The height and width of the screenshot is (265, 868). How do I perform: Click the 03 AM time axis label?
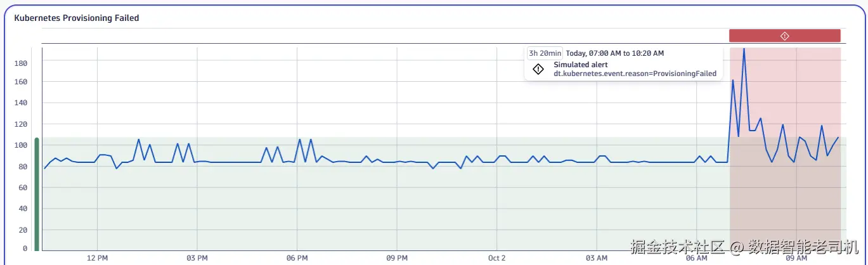(x=597, y=258)
